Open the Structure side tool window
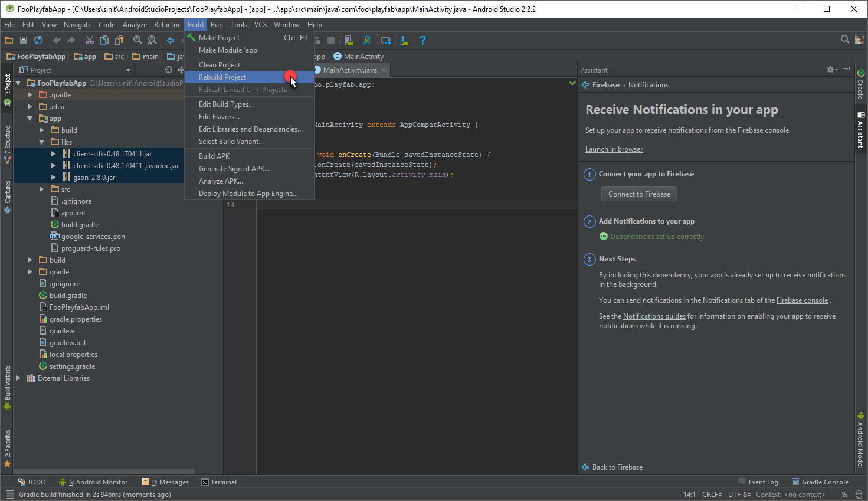This screenshot has height=501, width=868. [7, 144]
